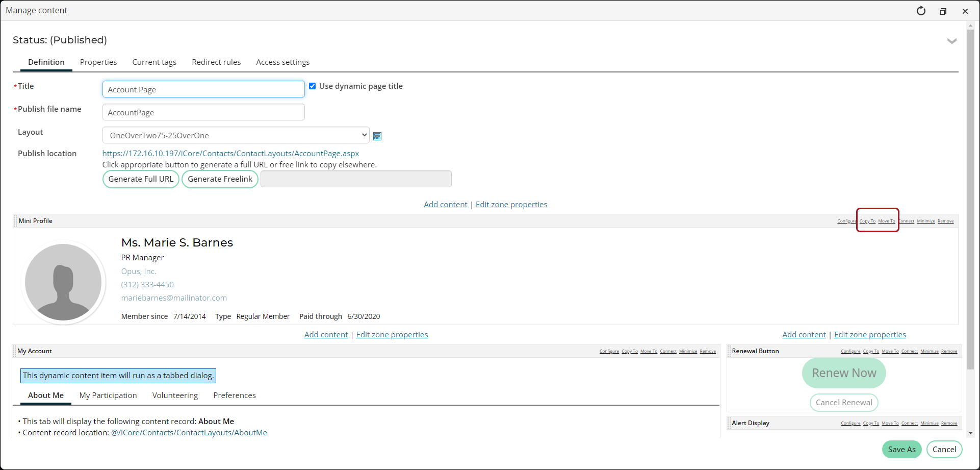Click the Mini Profile drag handle grip
The height and width of the screenshot is (470, 980).
coord(15,221)
